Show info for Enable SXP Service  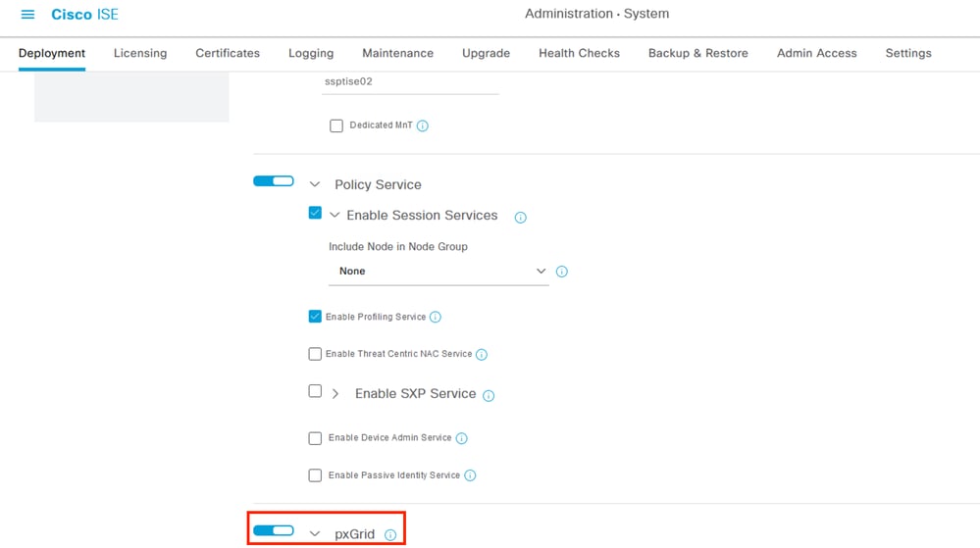[489, 395]
